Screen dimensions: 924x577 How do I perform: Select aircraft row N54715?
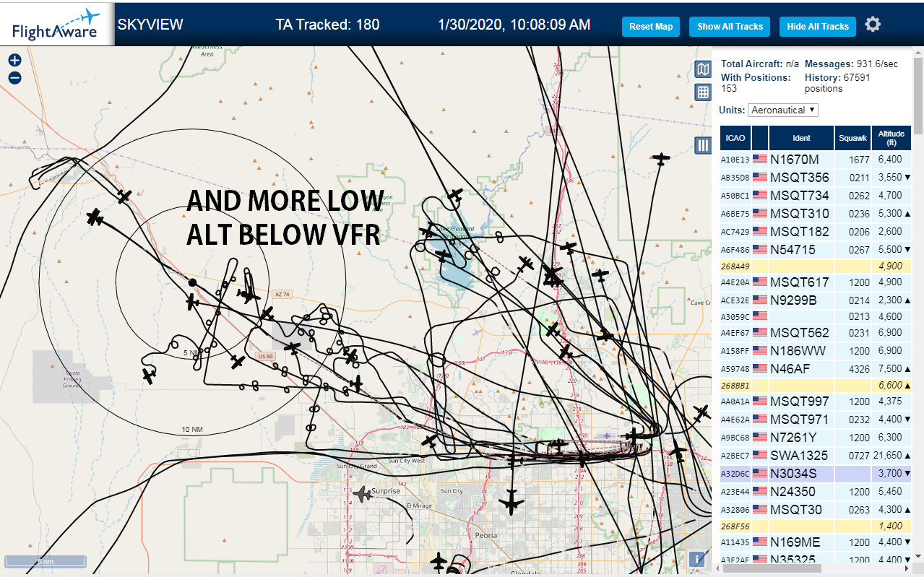[x=816, y=250]
